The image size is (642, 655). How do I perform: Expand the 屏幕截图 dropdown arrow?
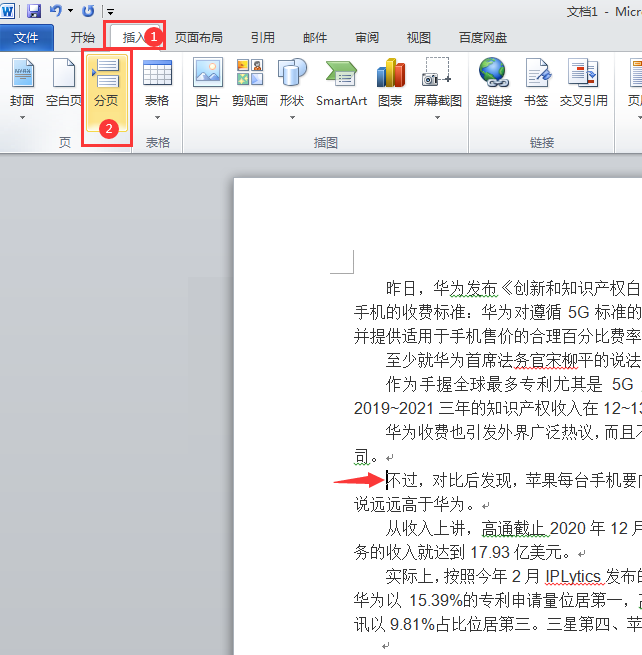click(437, 118)
